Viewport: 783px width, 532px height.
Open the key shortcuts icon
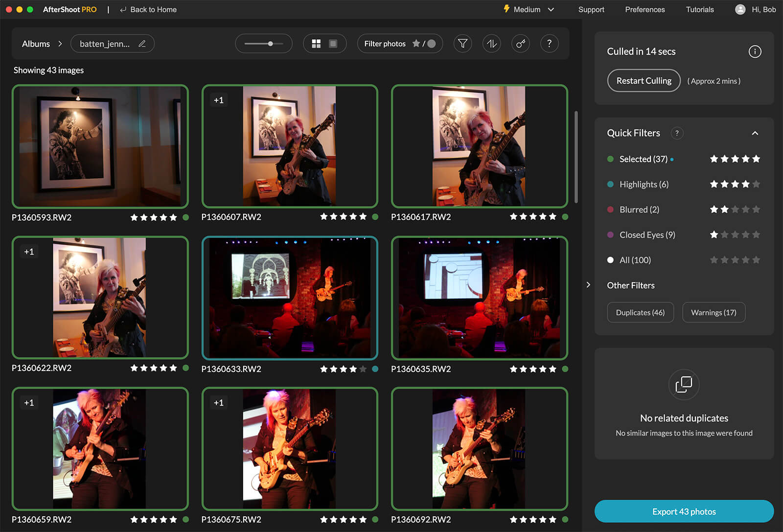520,44
